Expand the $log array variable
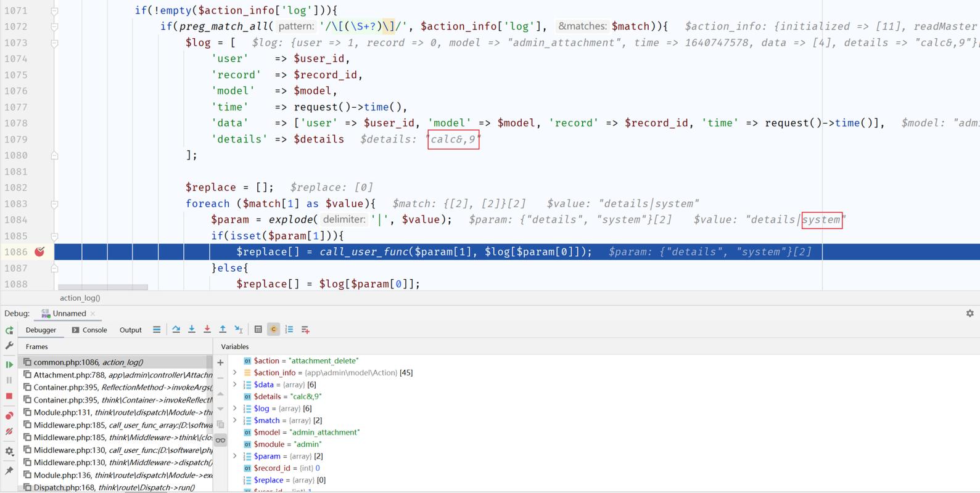Viewport: 980px width, 493px height. (x=235, y=408)
